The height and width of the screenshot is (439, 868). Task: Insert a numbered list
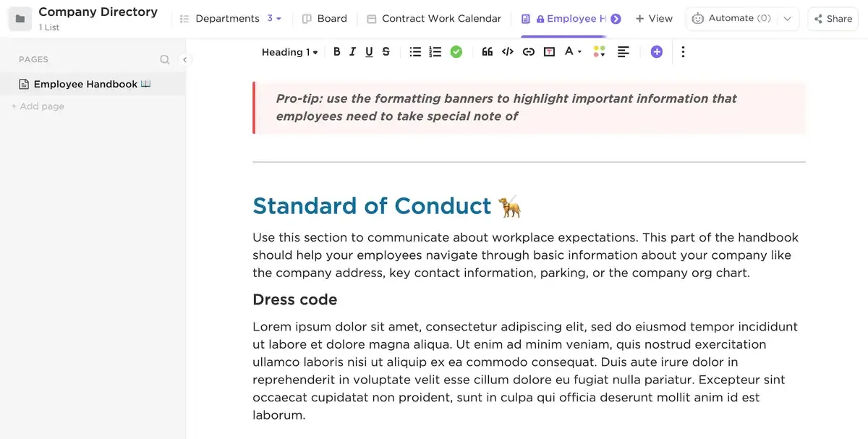pyautogui.click(x=435, y=51)
